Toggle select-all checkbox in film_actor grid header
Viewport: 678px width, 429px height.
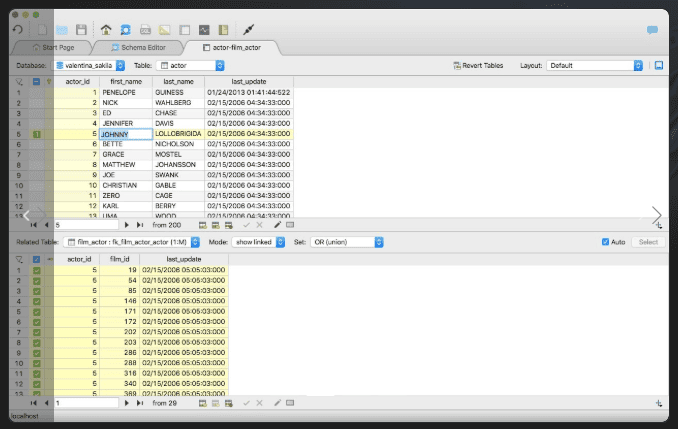pyautogui.click(x=36, y=259)
